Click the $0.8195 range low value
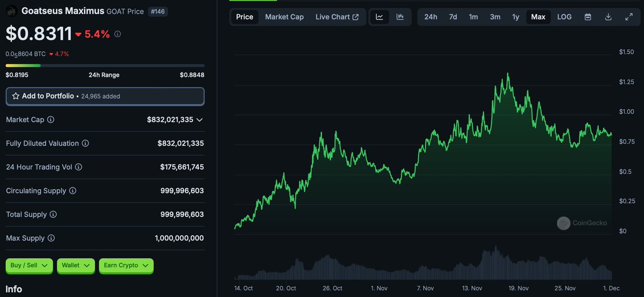Image resolution: width=644 pixels, height=297 pixels. point(17,75)
